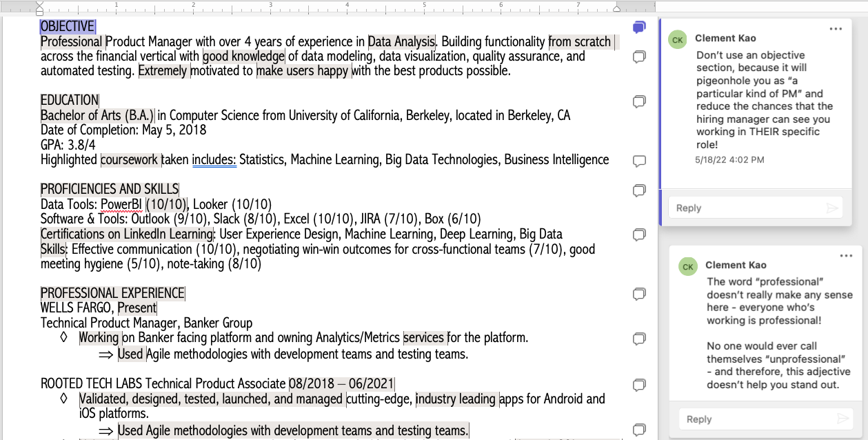The height and width of the screenshot is (440, 868).
Task: Click the right indent marker on the ruler
Action: point(617,9)
